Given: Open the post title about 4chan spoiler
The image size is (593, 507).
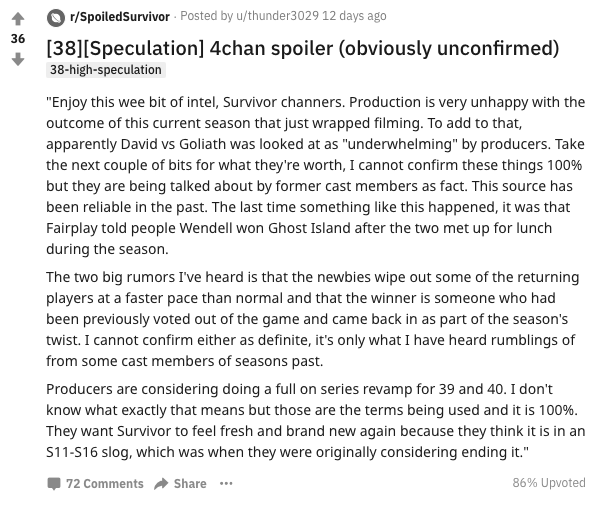Looking at the screenshot, I should (x=303, y=48).
